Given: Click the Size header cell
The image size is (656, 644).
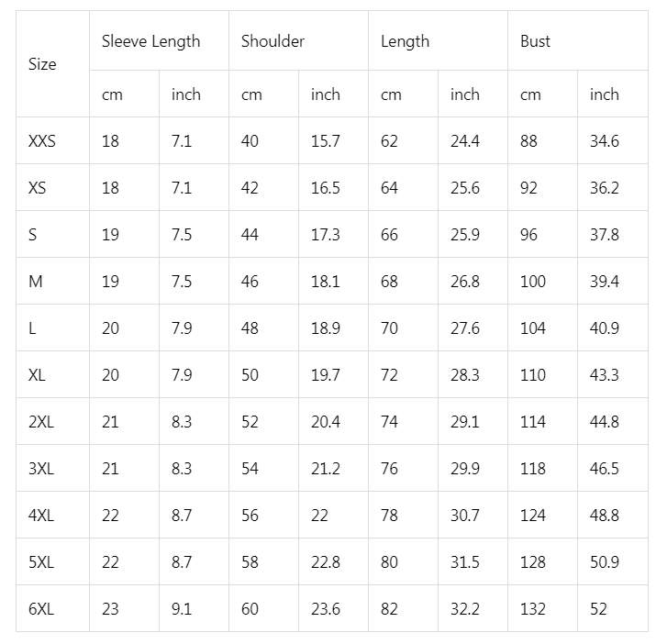Looking at the screenshot, I should tap(42, 64).
